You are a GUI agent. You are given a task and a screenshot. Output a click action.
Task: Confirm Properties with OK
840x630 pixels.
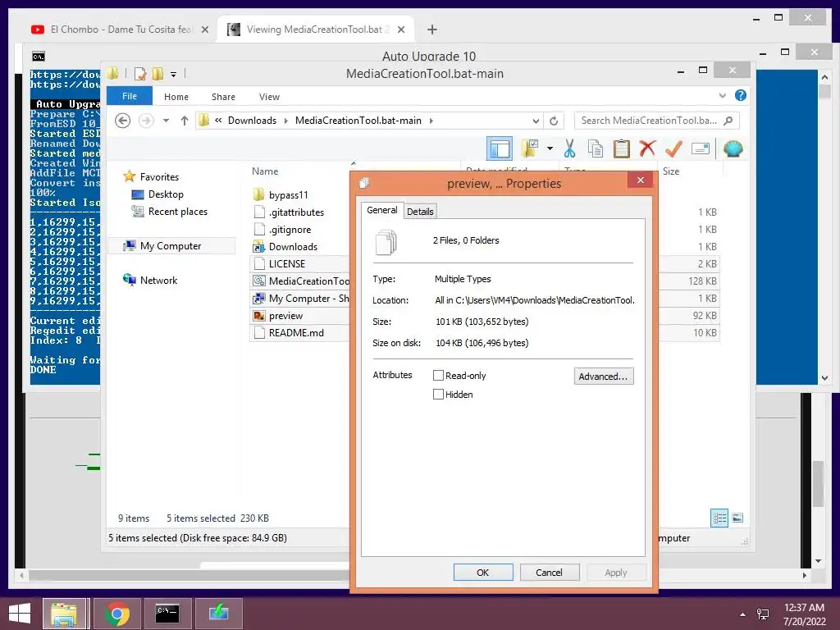click(483, 572)
